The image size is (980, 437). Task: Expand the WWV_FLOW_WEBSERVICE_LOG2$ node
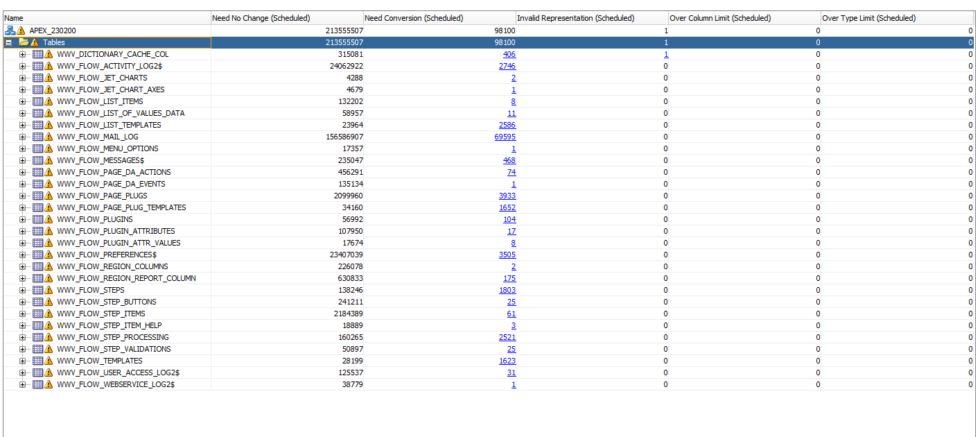23,384
